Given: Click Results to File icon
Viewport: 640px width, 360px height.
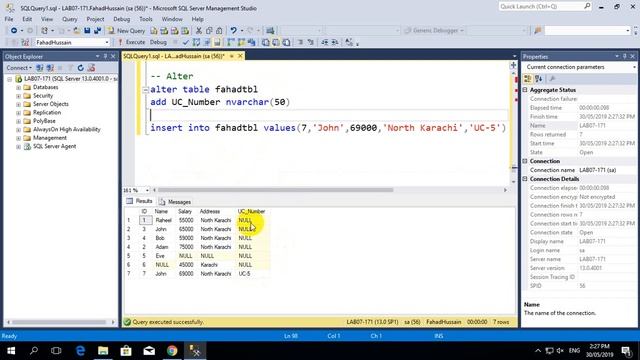Looking at the screenshot, I should tap(287, 42).
